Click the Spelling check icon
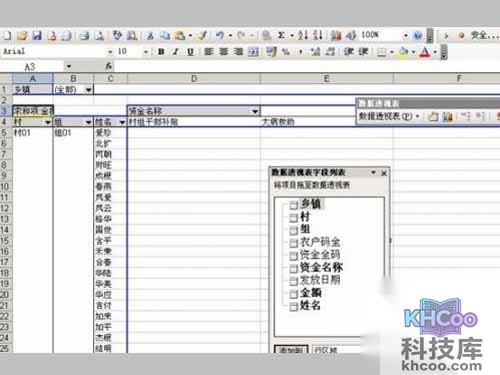500x375 pixels. click(117, 35)
